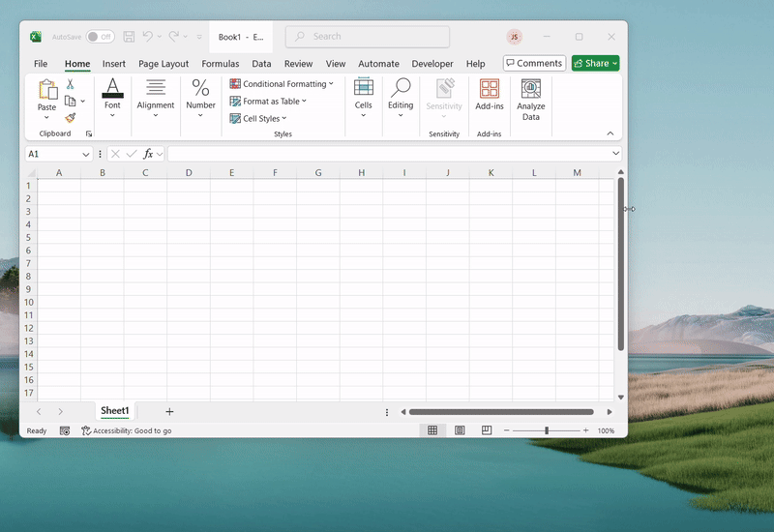Viewport: 774px width, 532px height.
Task: Open the Formulas ribbon tab
Action: point(221,64)
